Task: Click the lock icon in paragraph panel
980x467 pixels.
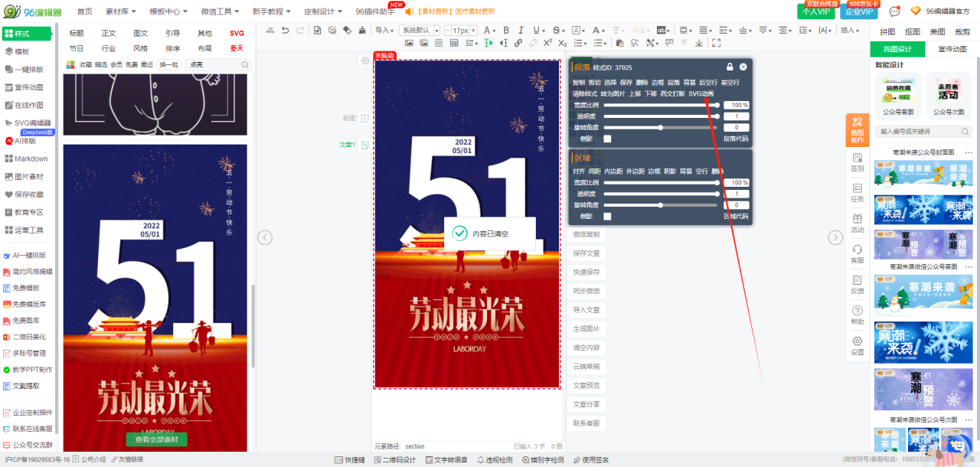Action: pos(730,67)
